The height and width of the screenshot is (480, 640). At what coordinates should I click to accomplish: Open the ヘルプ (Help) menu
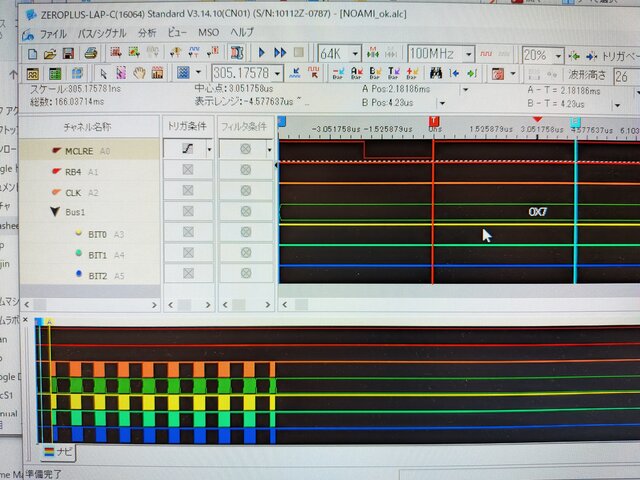241,33
